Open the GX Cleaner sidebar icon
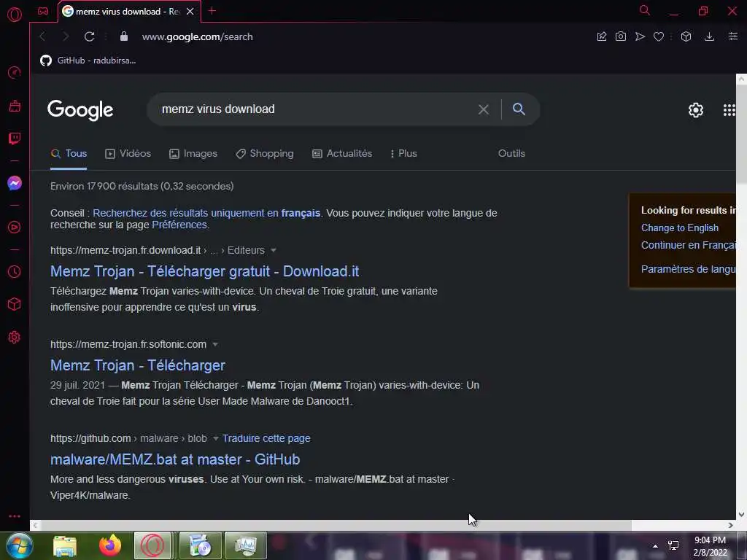The image size is (747, 560). click(15, 106)
